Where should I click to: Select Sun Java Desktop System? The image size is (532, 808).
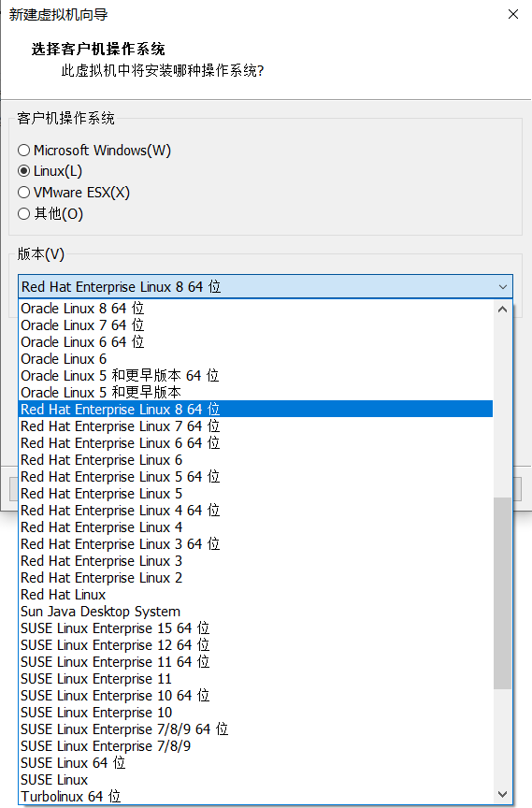[255, 612]
